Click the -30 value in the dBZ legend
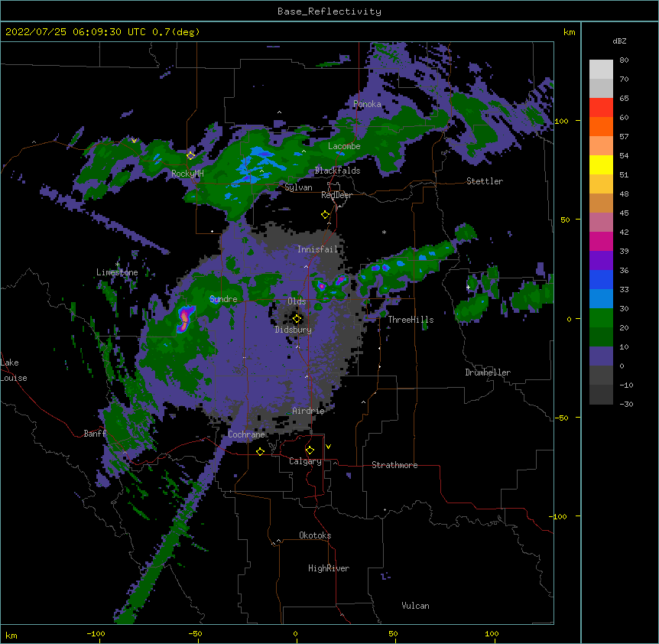 (x=626, y=404)
